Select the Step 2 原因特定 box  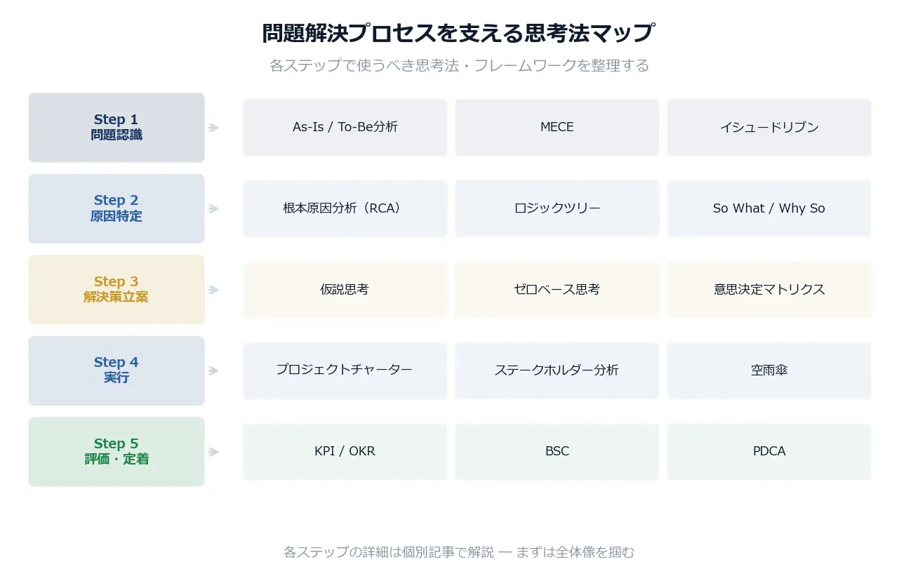click(117, 208)
